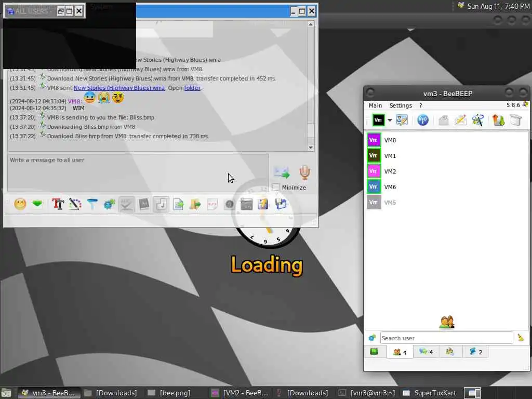Click the grey open-box icon in BeeBEEP toolbar
532x399 pixels.
444,120
